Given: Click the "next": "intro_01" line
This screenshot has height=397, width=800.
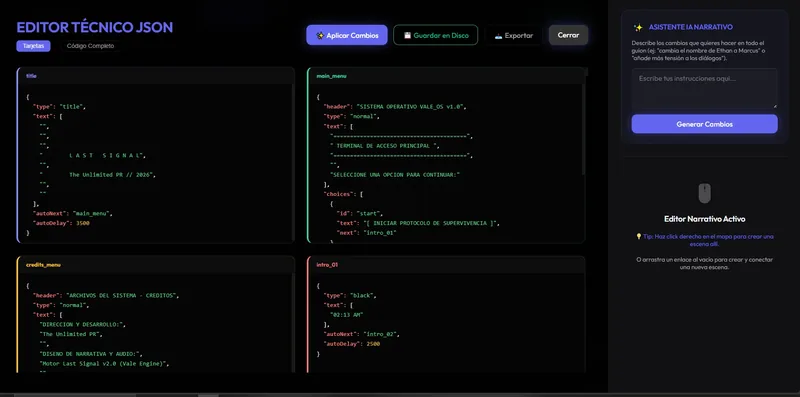Looking at the screenshot, I should (x=366, y=233).
